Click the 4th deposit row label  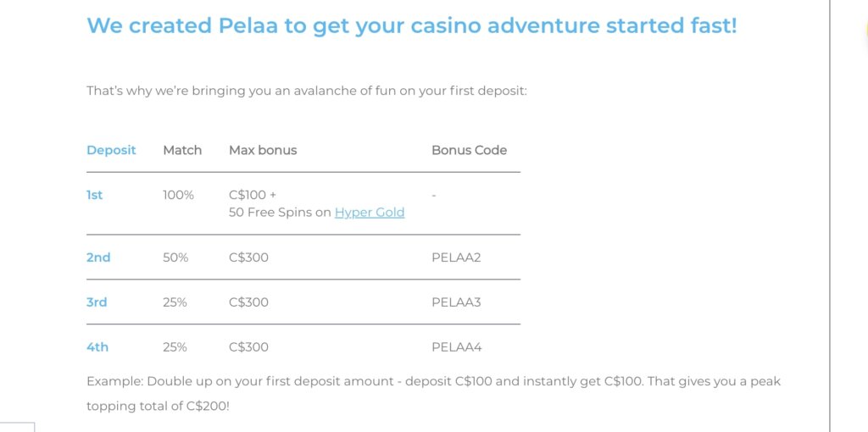pyautogui.click(x=97, y=347)
